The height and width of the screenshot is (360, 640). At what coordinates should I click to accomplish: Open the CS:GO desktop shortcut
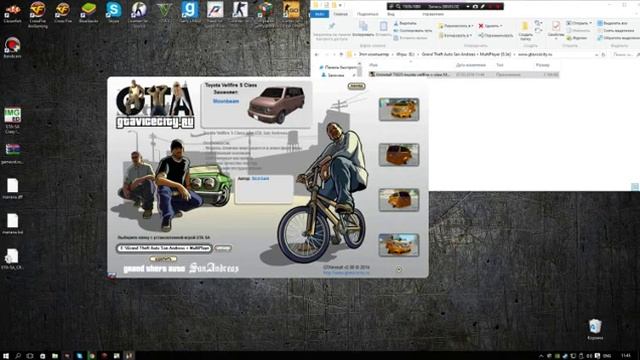(x=291, y=10)
